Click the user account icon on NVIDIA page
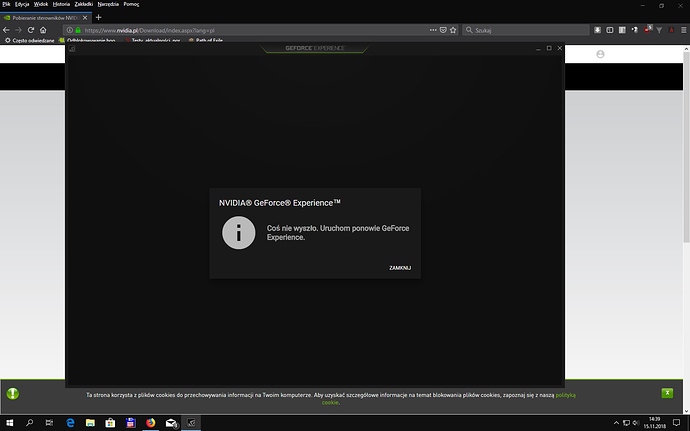 [x=600, y=54]
